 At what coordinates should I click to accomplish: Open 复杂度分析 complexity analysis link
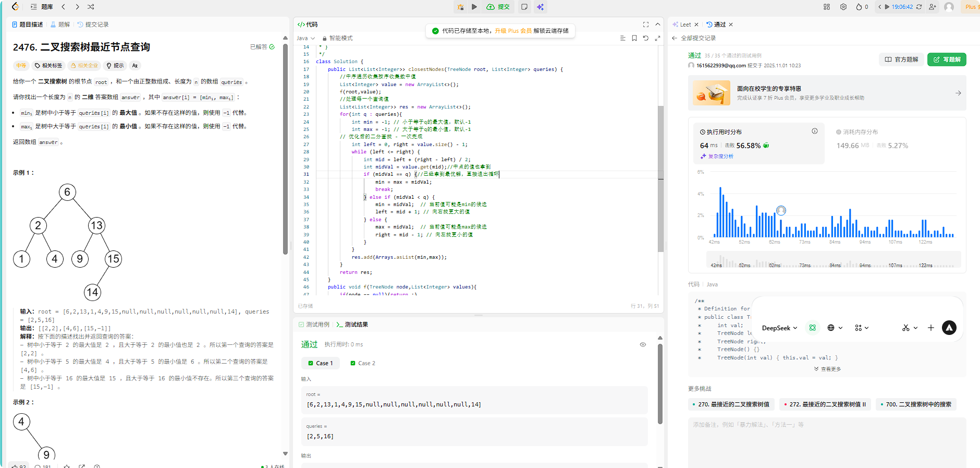pos(717,156)
